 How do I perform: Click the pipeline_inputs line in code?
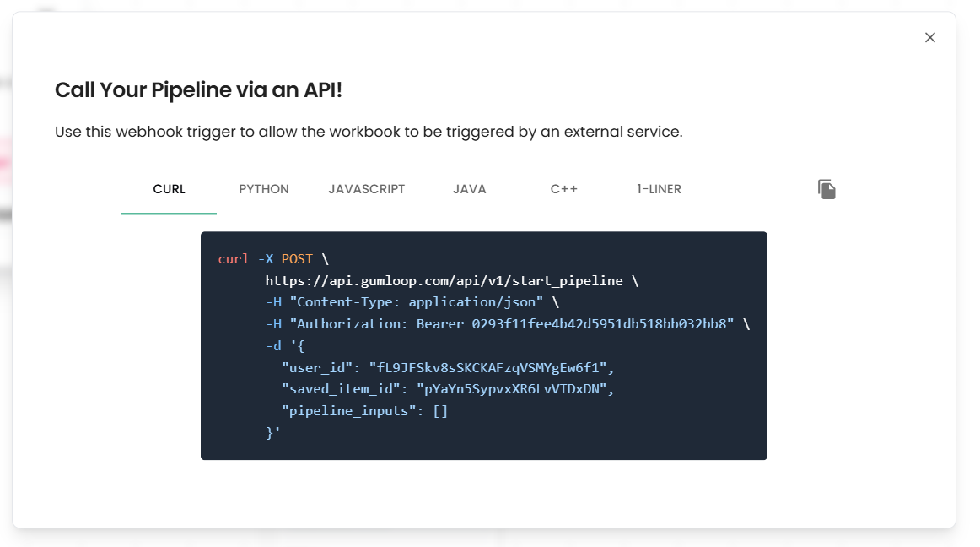pyautogui.click(x=364, y=410)
